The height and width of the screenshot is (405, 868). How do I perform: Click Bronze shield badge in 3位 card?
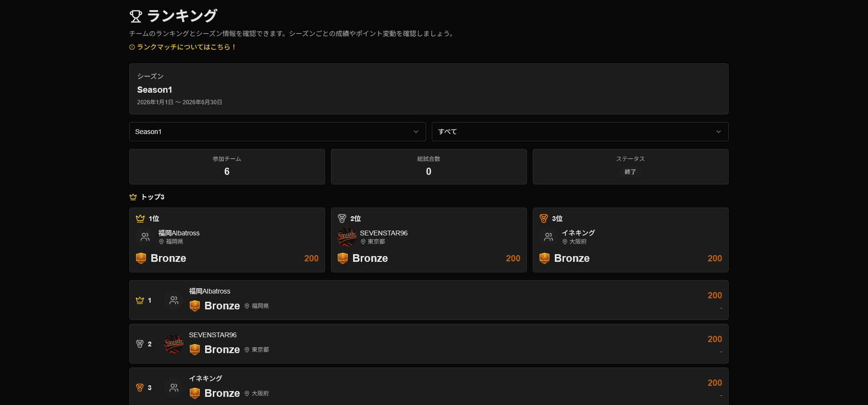[544, 258]
